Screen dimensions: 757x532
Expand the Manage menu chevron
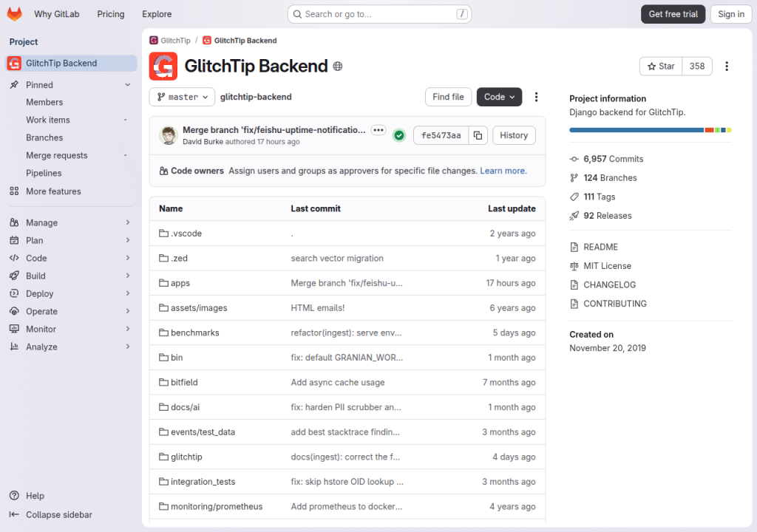[127, 222]
